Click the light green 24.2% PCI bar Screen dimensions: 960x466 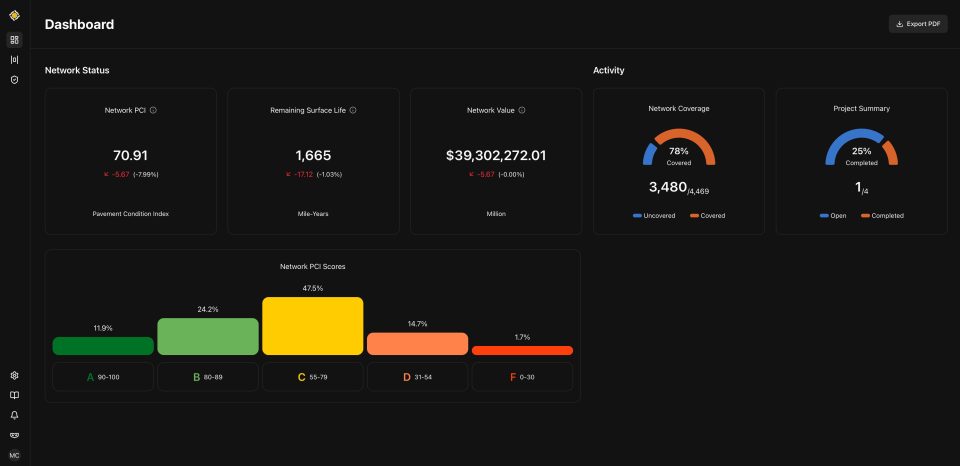(x=208, y=336)
